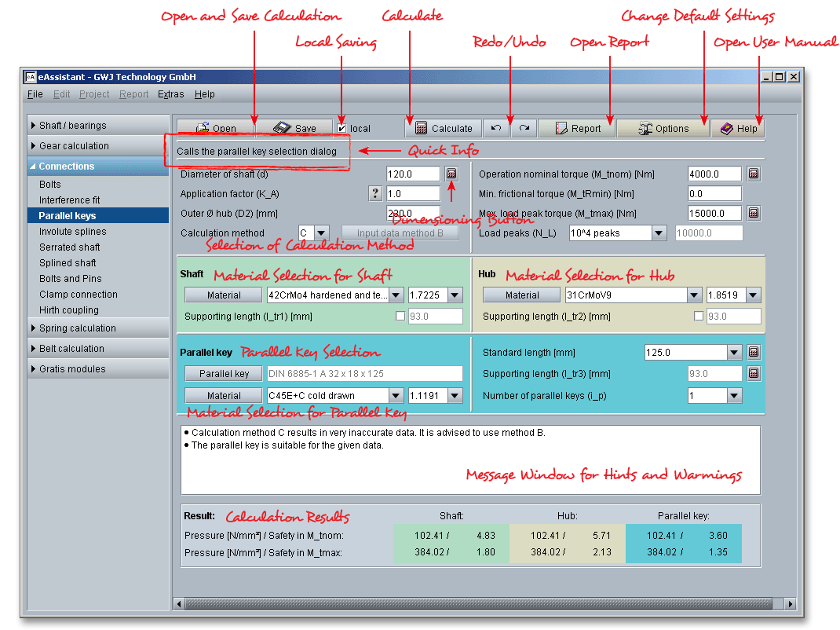Open the Options settings via the gear icon
Viewport: 840px width, 630px height.
pos(662,127)
